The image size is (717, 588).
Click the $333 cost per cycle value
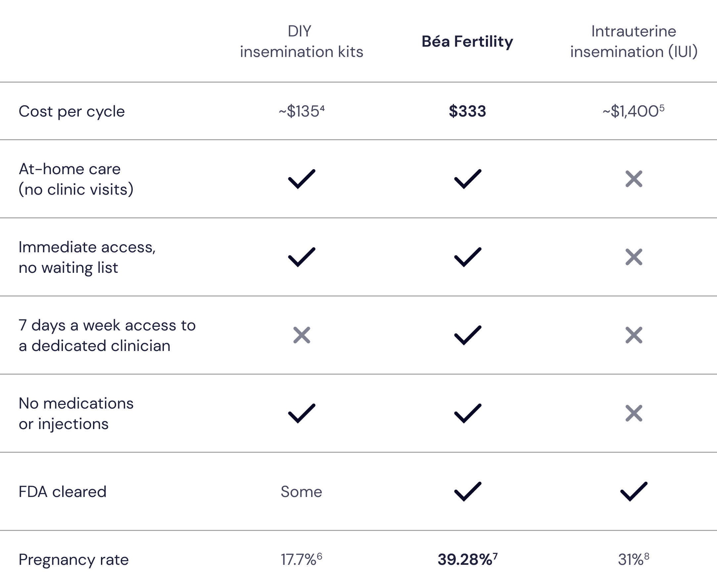tap(467, 111)
